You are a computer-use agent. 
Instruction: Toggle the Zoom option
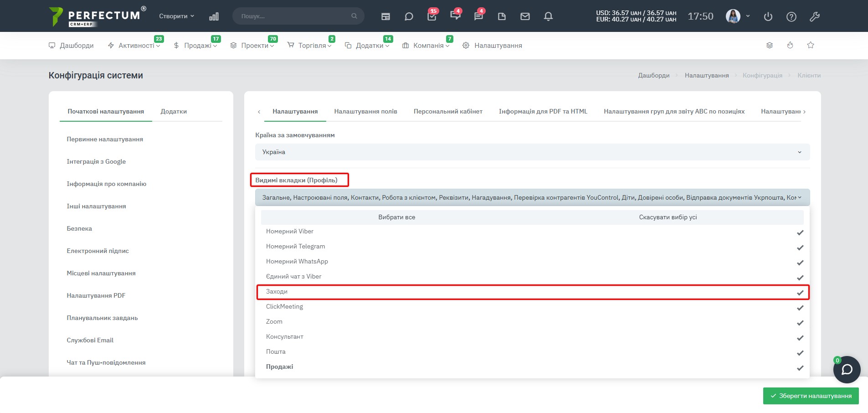point(532,322)
